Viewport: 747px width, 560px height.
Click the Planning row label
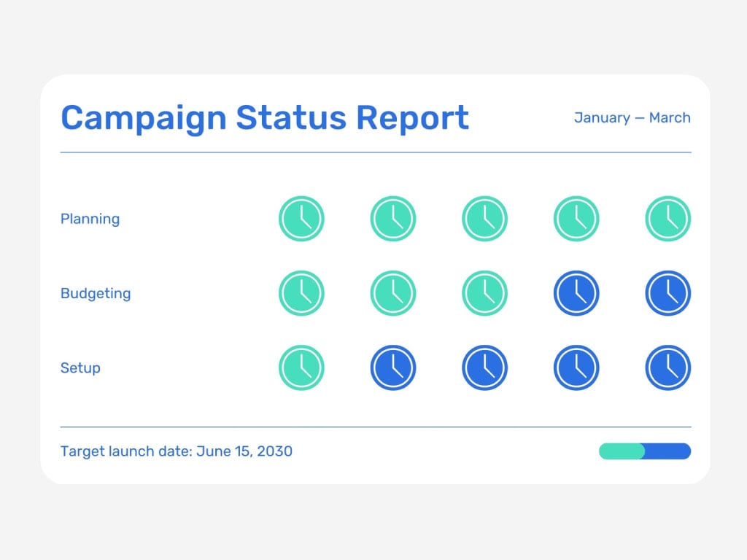coord(90,219)
